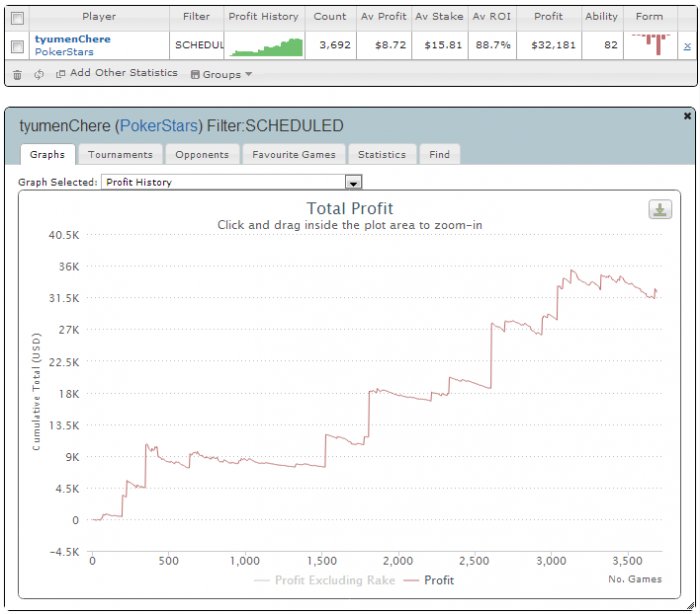The image size is (700, 614).
Task: Click the ability value 82
Action: pos(611,45)
